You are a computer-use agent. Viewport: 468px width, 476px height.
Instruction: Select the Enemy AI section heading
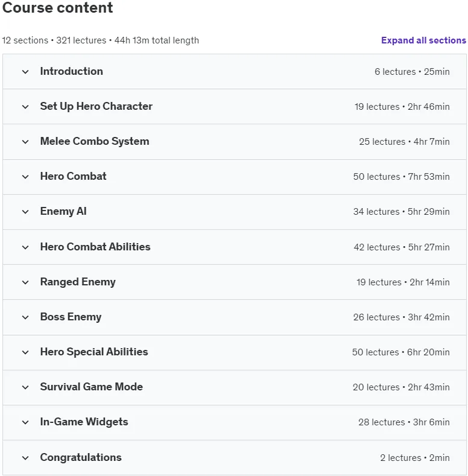[63, 211]
